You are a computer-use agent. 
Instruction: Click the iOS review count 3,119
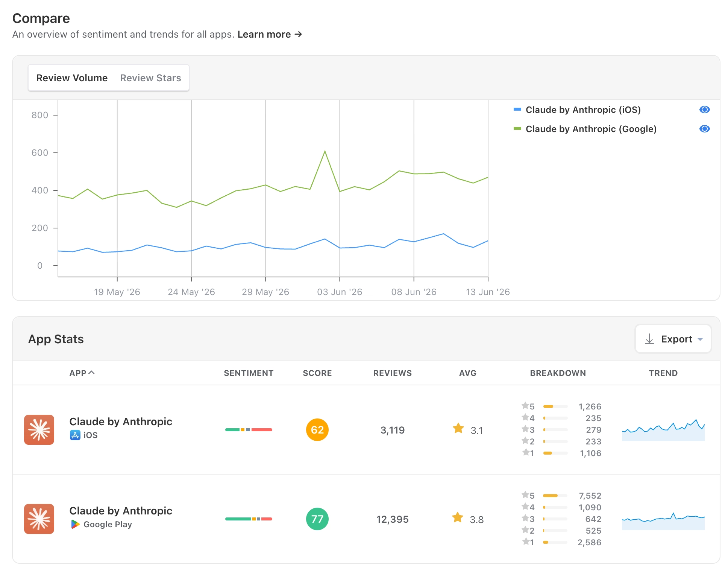click(393, 430)
